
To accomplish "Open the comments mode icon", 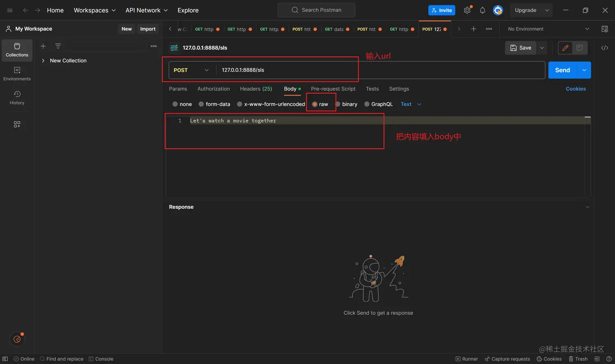I will click(580, 48).
